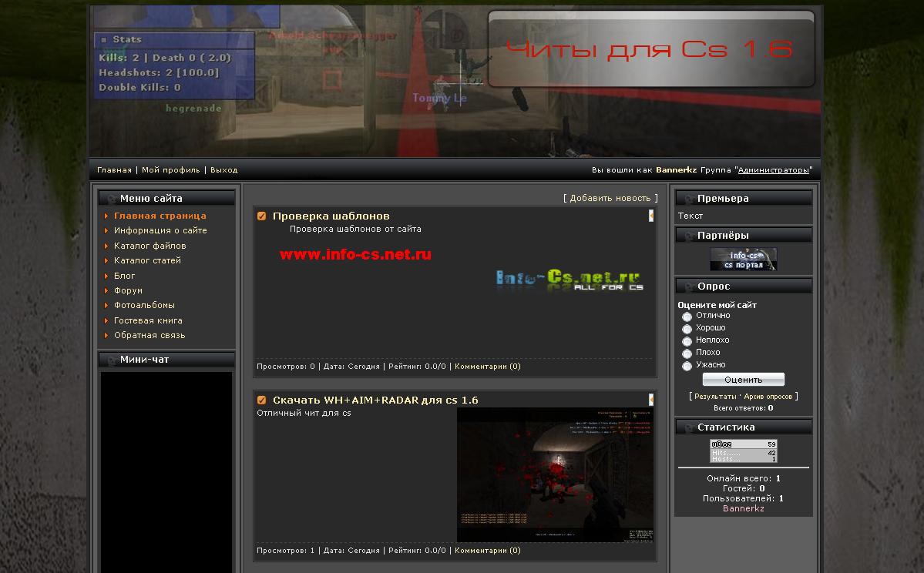Open Гостевая книга menu item

[148, 320]
